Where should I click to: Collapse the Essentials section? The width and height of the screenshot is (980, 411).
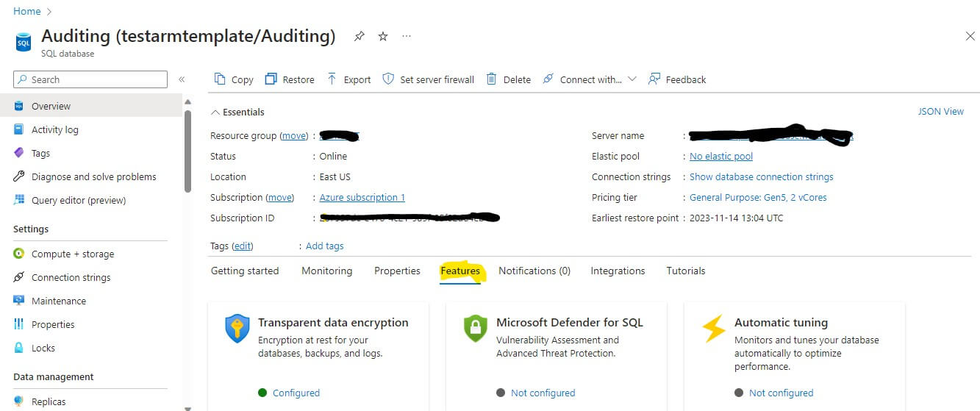[215, 112]
